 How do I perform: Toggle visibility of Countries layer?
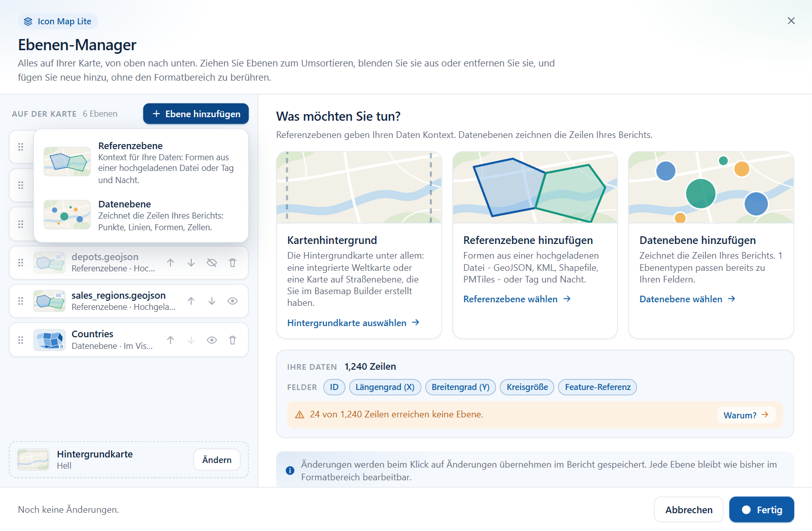pos(212,340)
